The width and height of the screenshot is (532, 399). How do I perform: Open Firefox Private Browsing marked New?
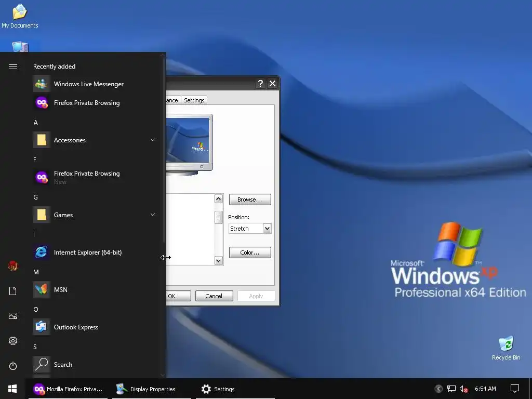pos(95,177)
